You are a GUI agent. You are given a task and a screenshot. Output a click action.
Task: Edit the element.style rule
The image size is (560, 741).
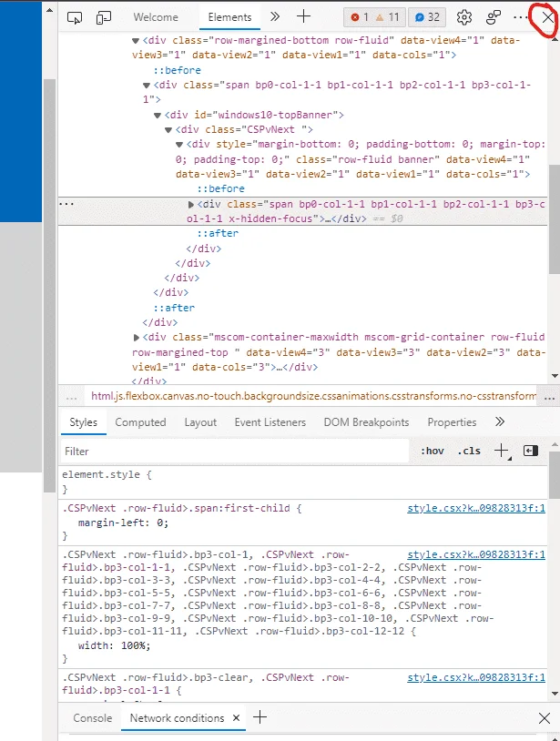tap(107, 474)
